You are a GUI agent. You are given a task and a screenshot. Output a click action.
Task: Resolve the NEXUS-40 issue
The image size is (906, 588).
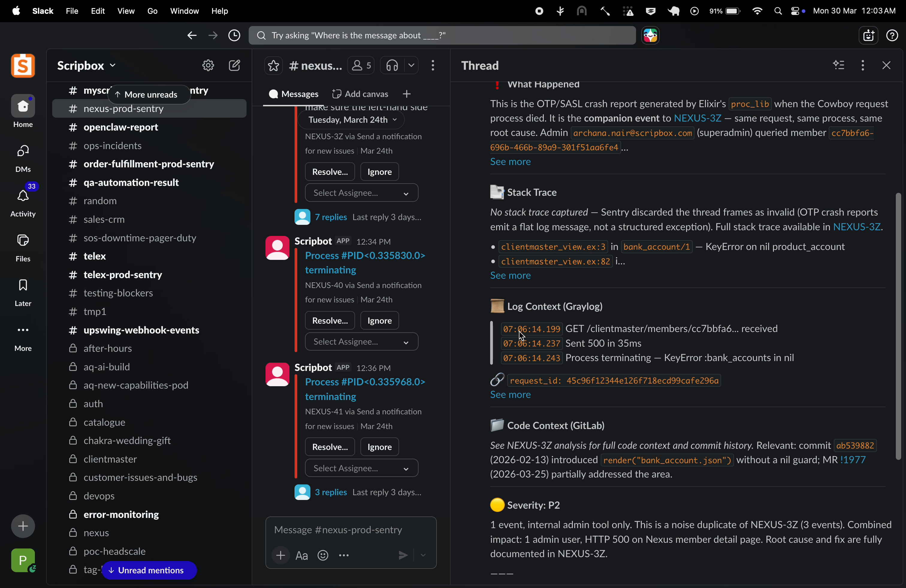[330, 321]
